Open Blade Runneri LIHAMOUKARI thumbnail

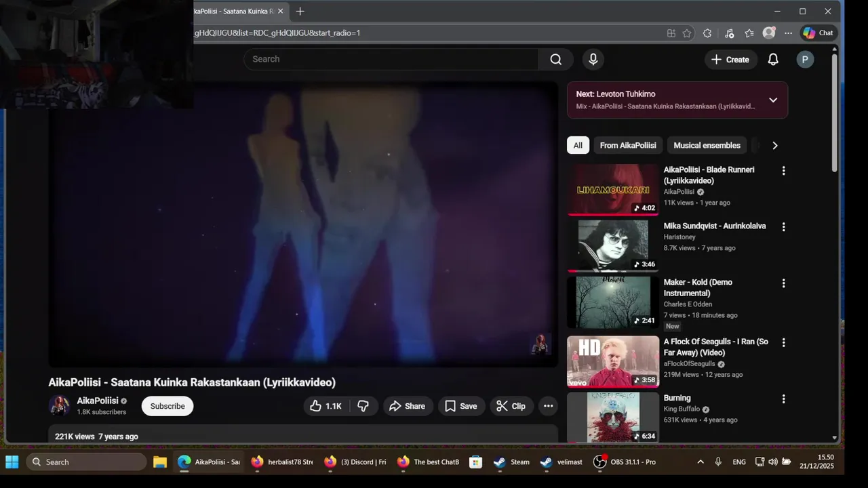(613, 190)
